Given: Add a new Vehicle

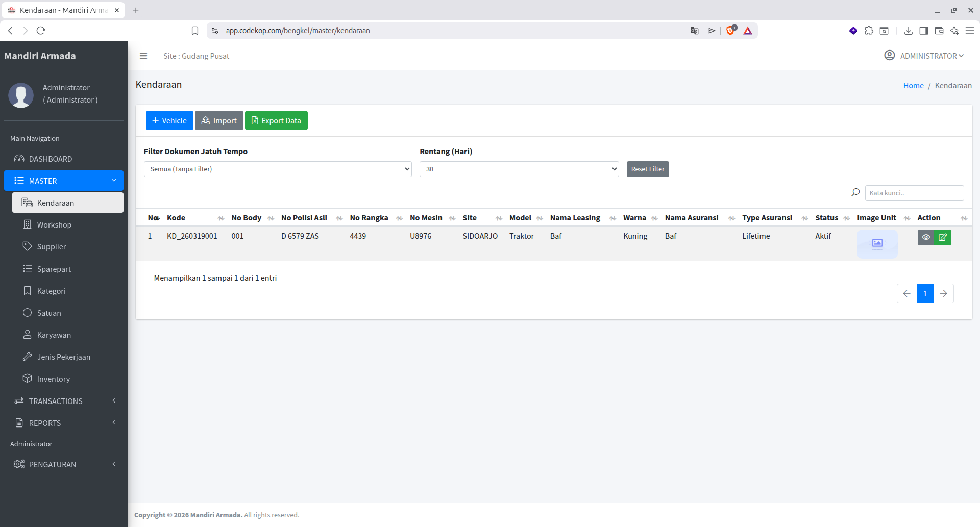Looking at the screenshot, I should pos(169,120).
